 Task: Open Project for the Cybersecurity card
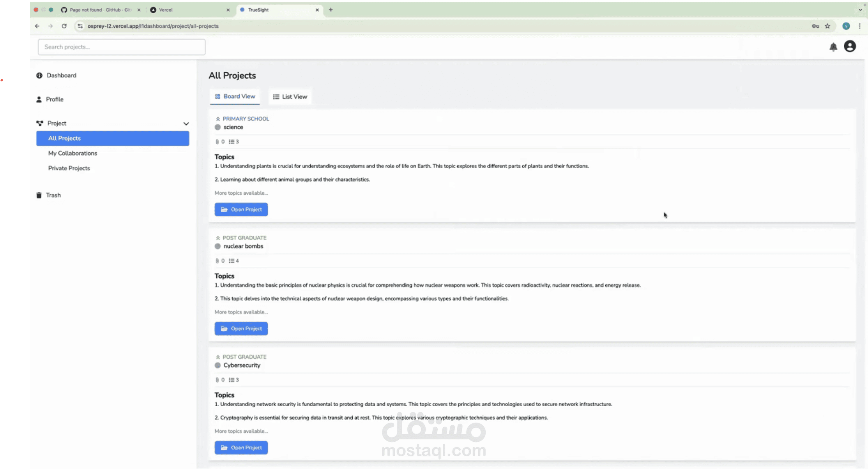241,448
